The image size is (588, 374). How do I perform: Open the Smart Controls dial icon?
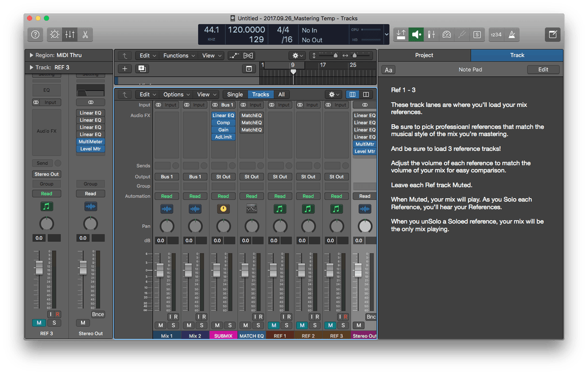click(x=55, y=34)
